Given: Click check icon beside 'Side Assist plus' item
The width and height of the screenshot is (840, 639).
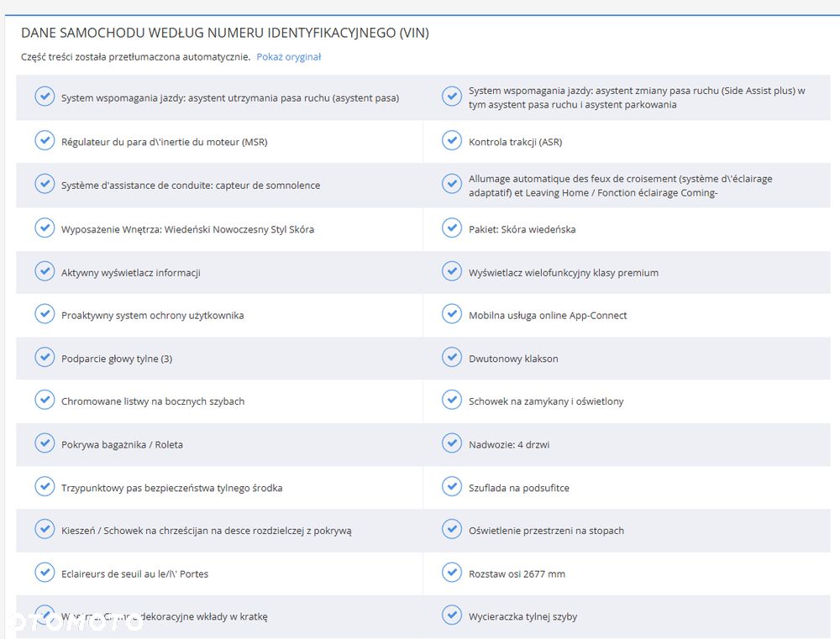Looking at the screenshot, I should click(x=452, y=97).
